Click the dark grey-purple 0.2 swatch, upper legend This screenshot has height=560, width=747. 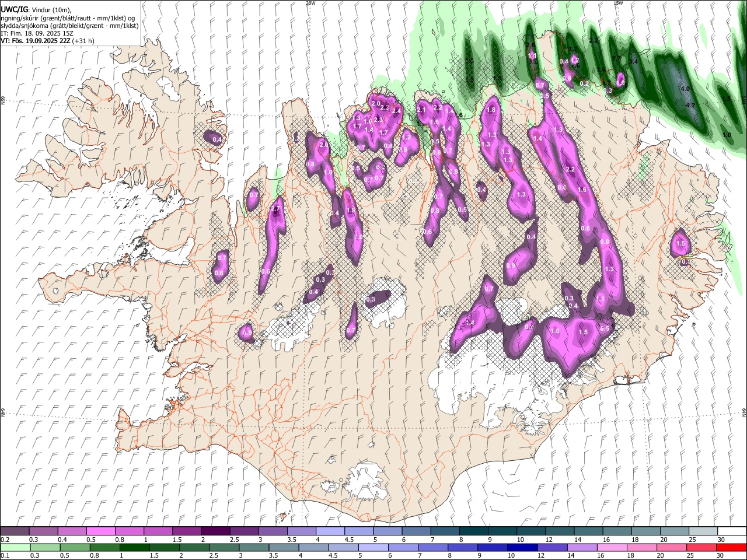point(15,531)
